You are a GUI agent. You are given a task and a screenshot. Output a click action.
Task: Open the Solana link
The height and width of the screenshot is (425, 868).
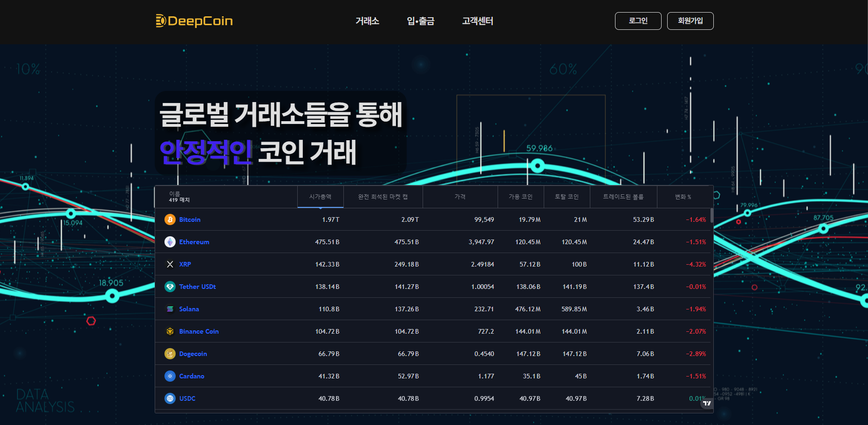coord(189,309)
